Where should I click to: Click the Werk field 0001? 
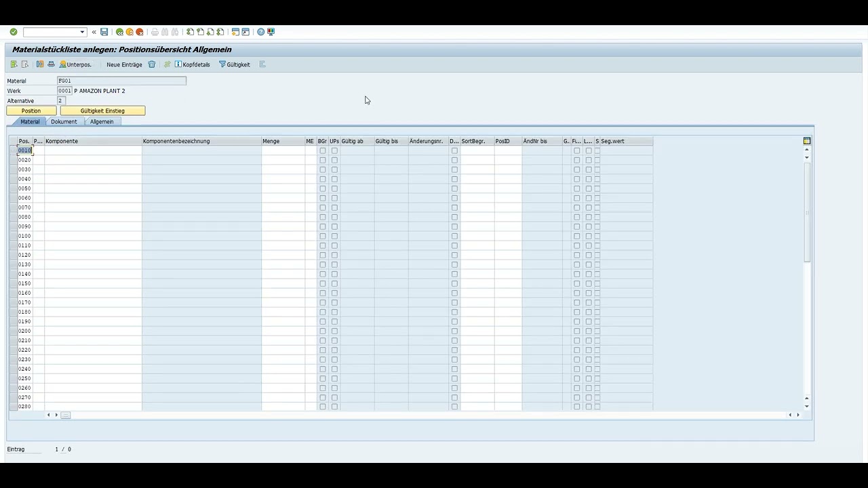tap(64, 91)
